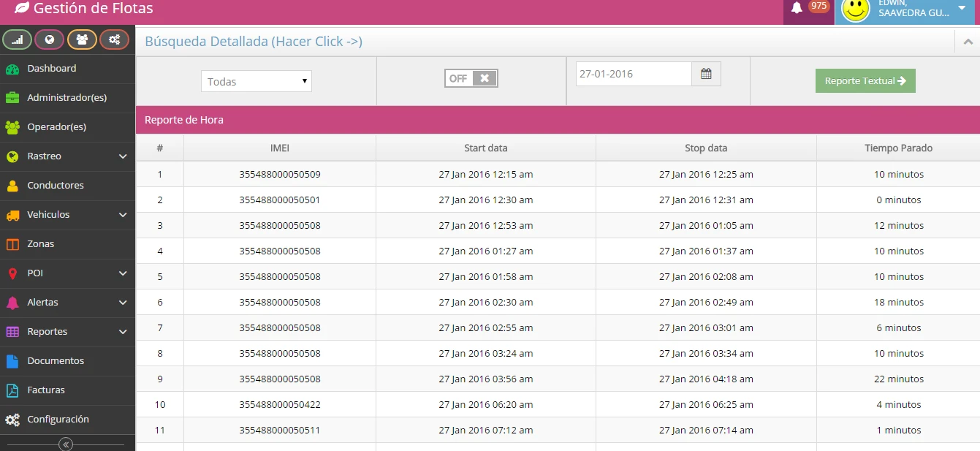This screenshot has width=980, height=451.
Task: Collapse sidebar with double-chevron icon
Action: pyautogui.click(x=66, y=444)
